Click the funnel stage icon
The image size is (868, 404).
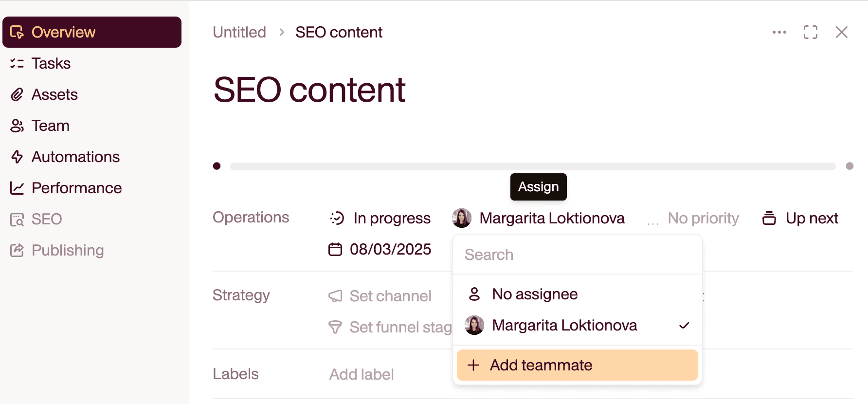pyautogui.click(x=335, y=327)
